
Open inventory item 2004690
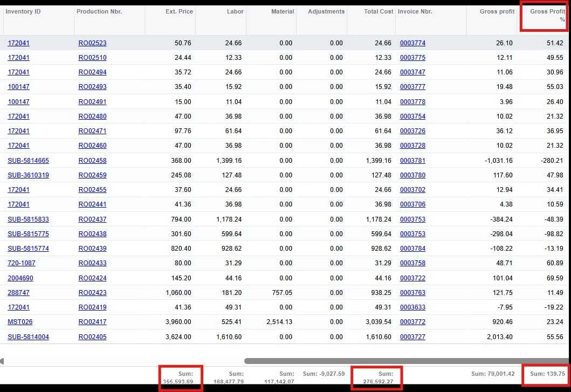[20, 278]
